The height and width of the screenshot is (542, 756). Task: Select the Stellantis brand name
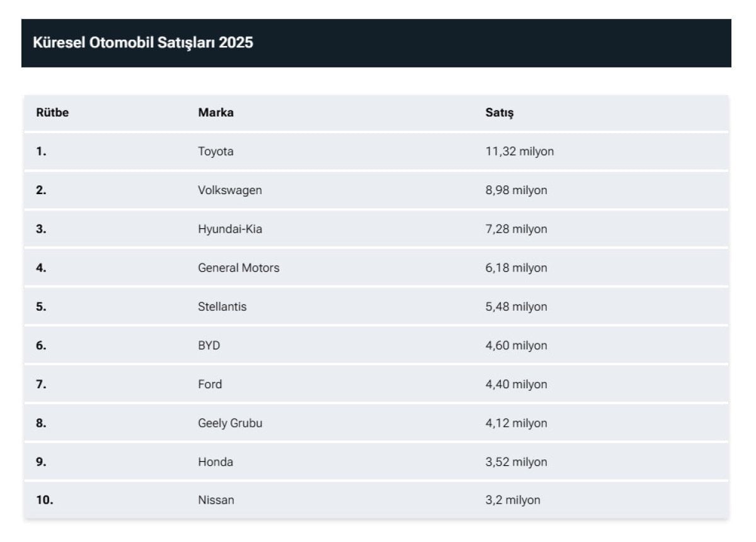(x=222, y=307)
